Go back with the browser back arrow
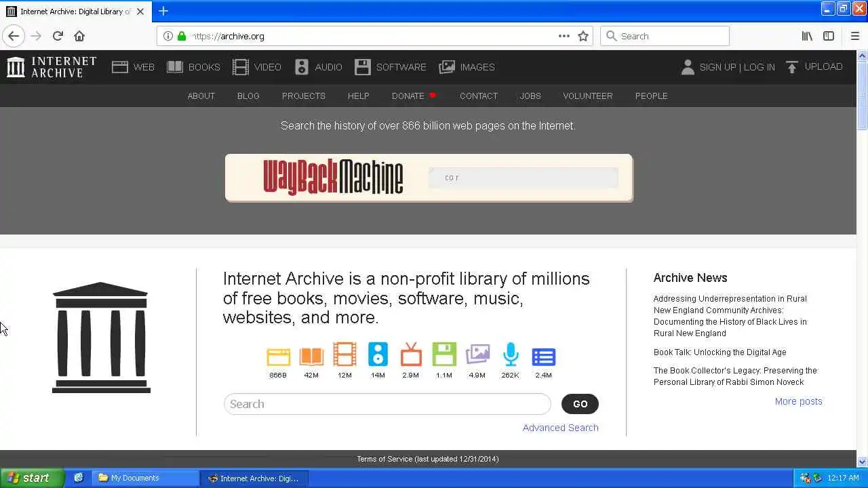The image size is (868, 488). click(14, 36)
